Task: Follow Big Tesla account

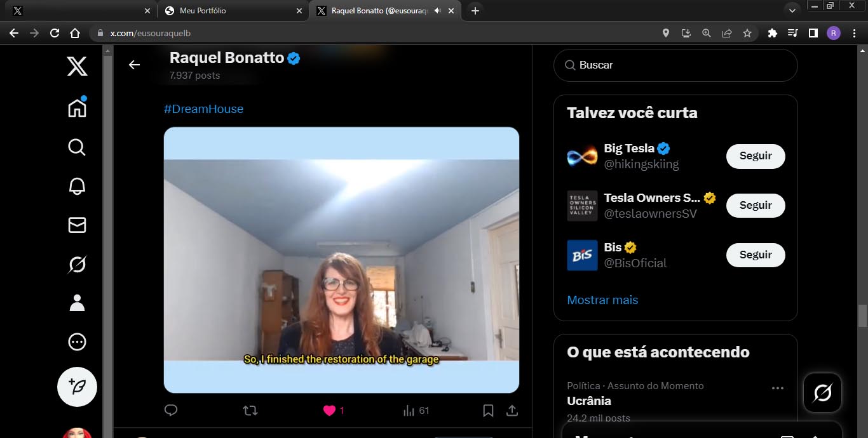Action: click(x=755, y=156)
